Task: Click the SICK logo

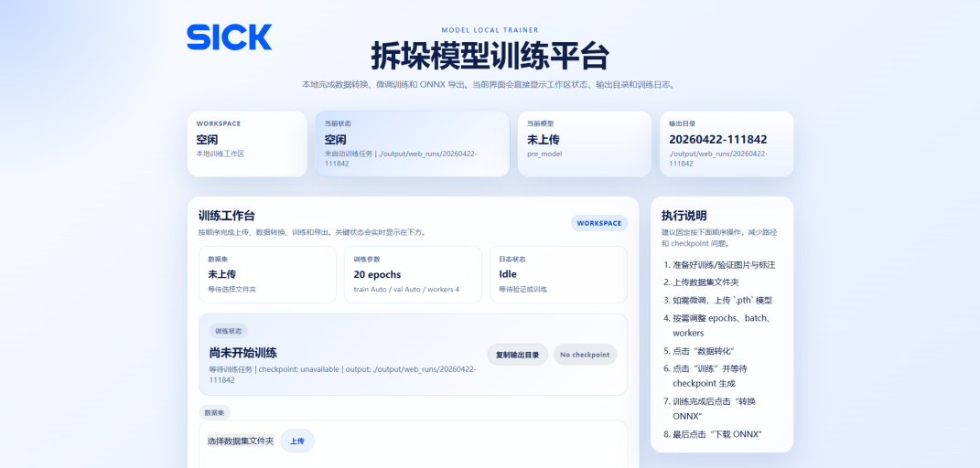Action: (229, 37)
